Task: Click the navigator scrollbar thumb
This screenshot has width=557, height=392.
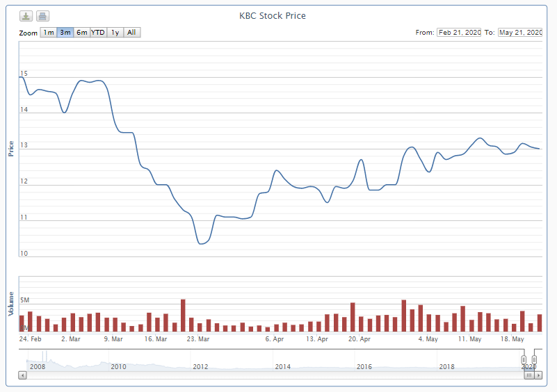Action: (x=529, y=375)
